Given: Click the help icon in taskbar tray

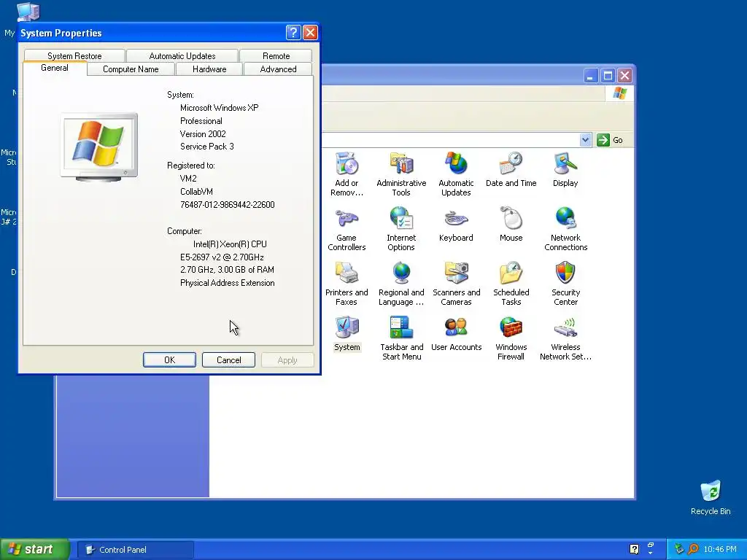Looking at the screenshot, I should click(x=634, y=549).
